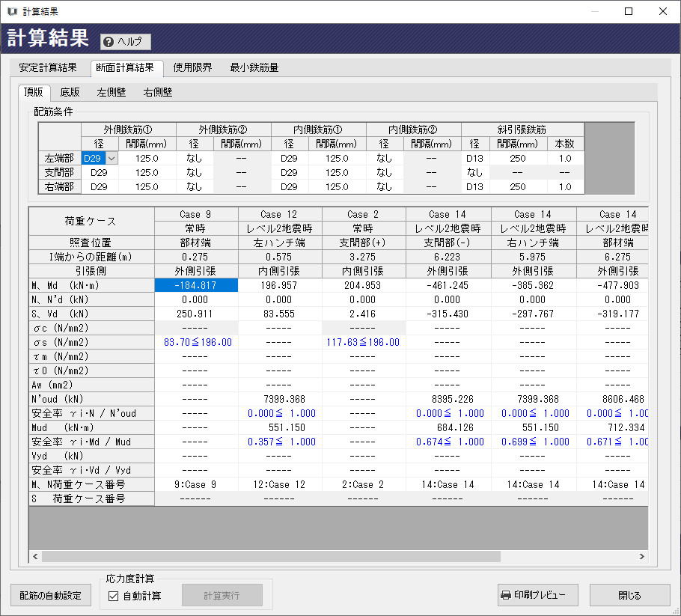Toggle the 自動計算 checkbox
681x616 pixels.
tap(113, 596)
